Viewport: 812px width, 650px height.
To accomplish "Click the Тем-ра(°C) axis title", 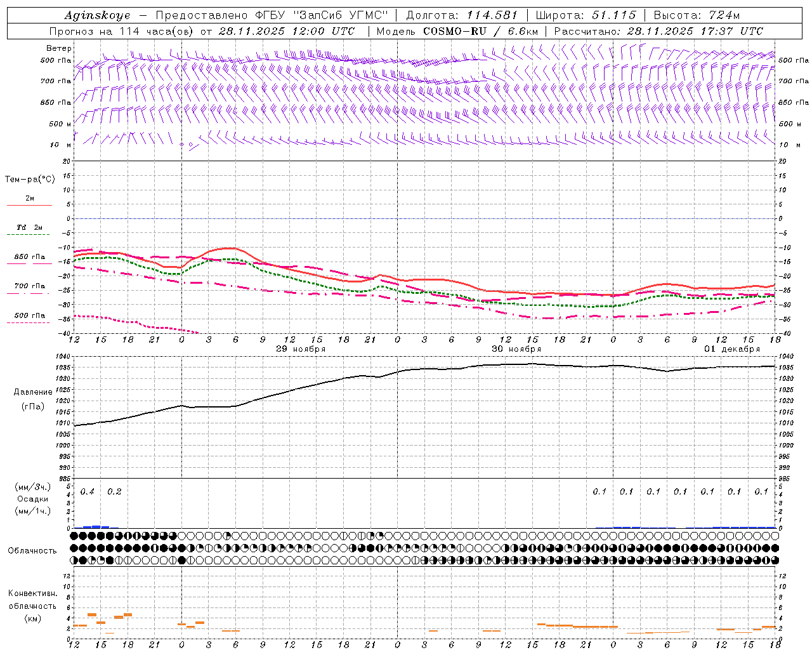I will (x=30, y=180).
